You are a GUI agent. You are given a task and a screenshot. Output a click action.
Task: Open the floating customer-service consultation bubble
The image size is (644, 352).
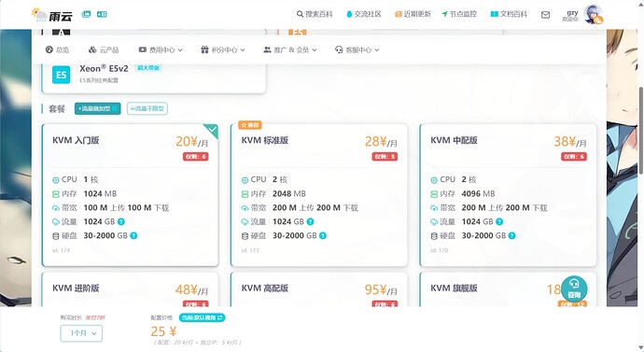pyautogui.click(x=574, y=289)
